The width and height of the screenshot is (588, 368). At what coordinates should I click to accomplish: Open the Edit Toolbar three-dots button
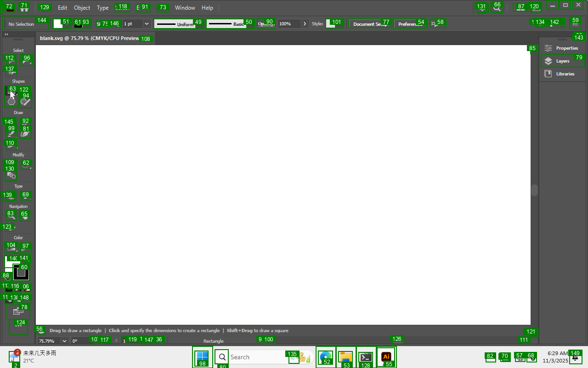point(18,327)
